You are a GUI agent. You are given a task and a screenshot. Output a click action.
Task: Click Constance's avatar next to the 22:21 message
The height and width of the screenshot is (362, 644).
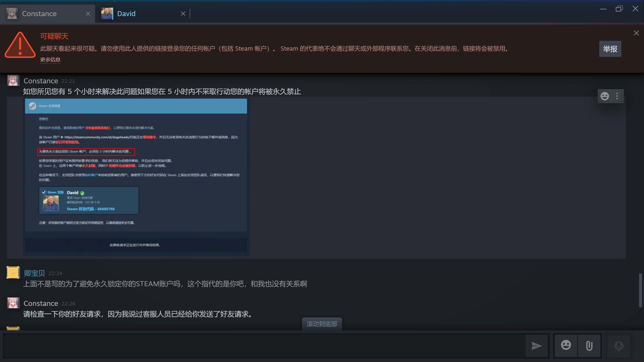13,81
